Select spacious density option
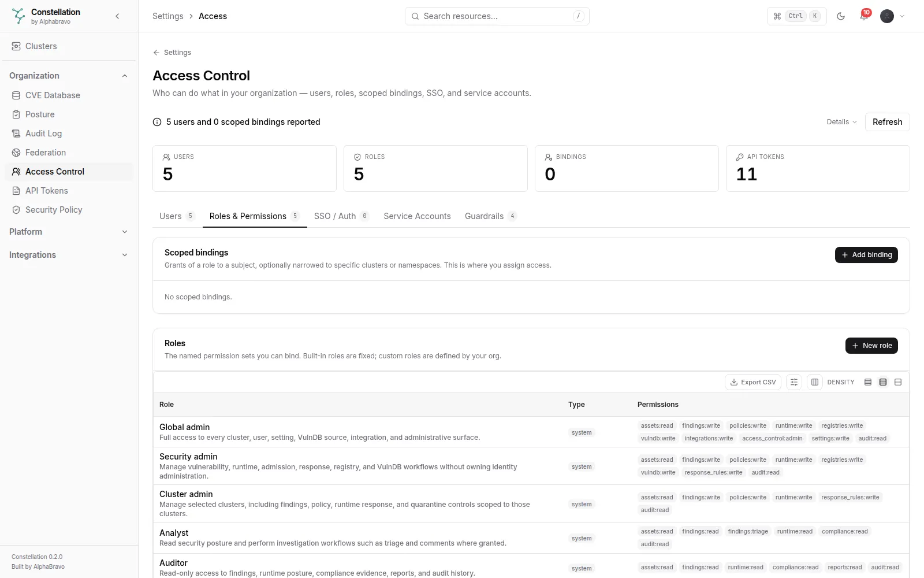 tap(898, 382)
